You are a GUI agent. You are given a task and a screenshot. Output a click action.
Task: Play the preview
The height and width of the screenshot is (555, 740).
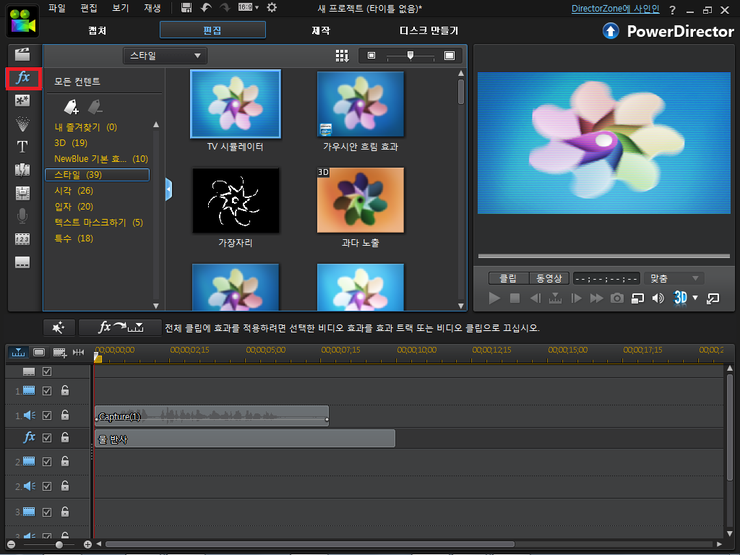(x=494, y=298)
